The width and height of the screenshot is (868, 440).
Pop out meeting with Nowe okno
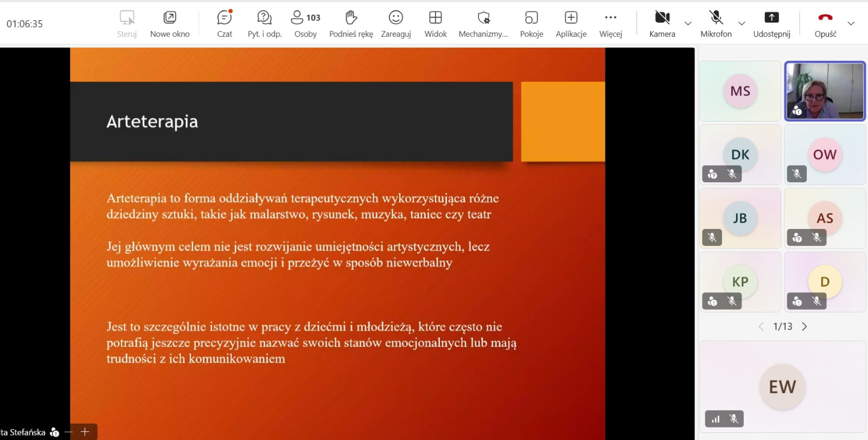(170, 24)
